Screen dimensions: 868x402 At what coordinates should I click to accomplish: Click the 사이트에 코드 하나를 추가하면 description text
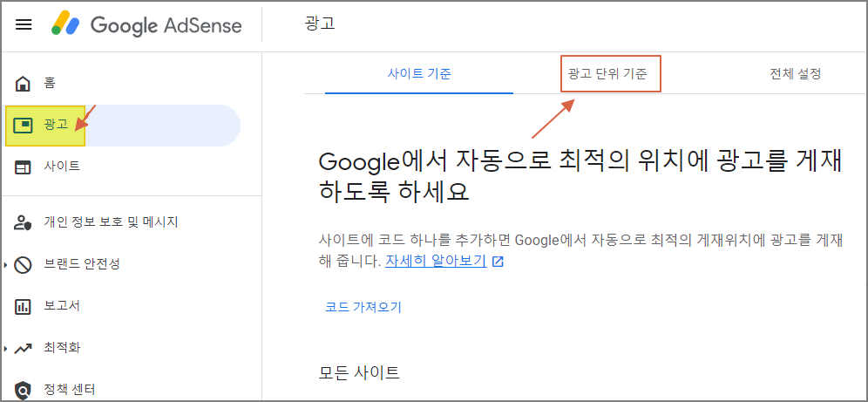(580, 250)
